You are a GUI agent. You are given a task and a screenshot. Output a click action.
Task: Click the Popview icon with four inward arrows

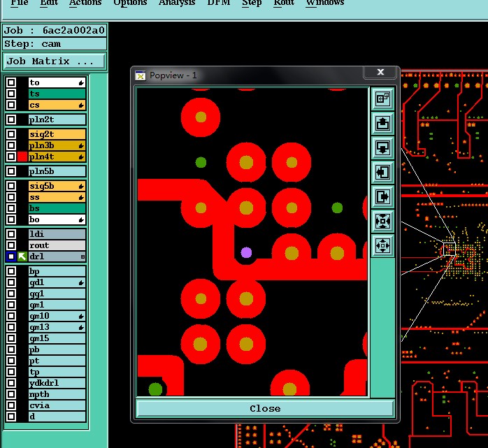pyautogui.click(x=382, y=221)
